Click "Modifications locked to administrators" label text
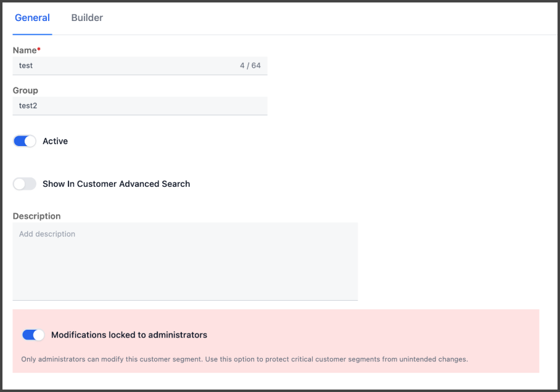Viewport: 560px width, 392px height. 130,335
